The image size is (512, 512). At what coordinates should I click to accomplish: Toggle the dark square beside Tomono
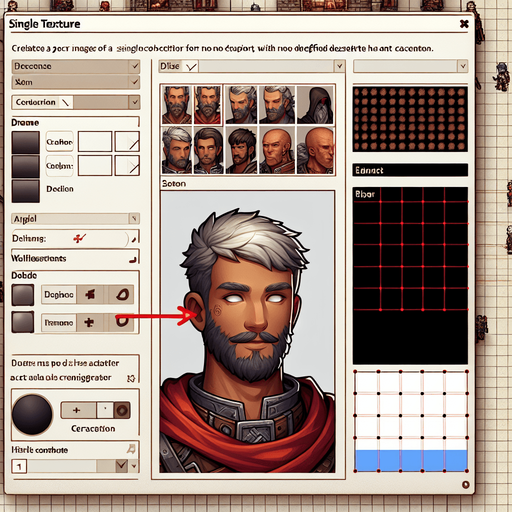(x=23, y=322)
